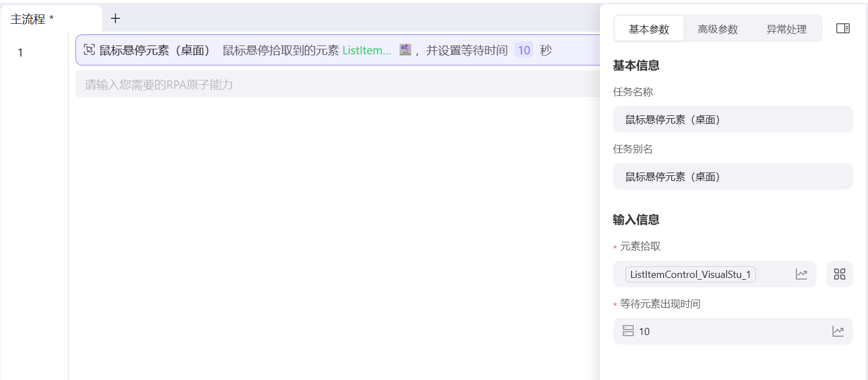868x380 pixels.
Task: Click the green ListItem element link in step 1
Action: (367, 50)
